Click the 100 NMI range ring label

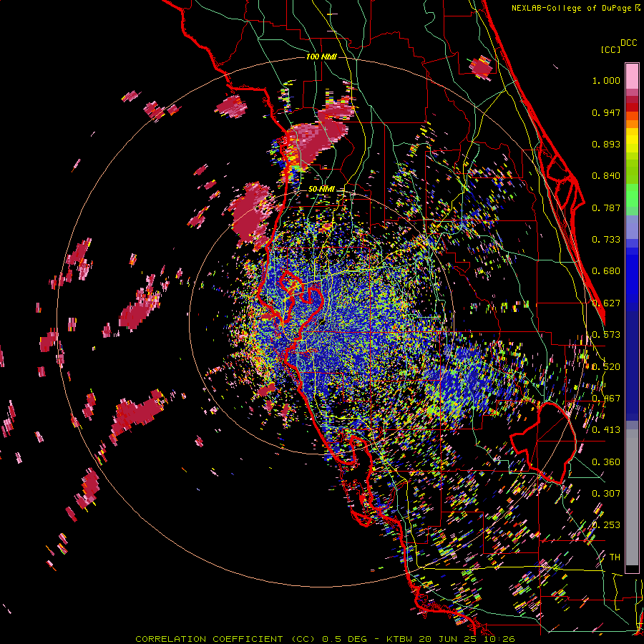(321, 57)
